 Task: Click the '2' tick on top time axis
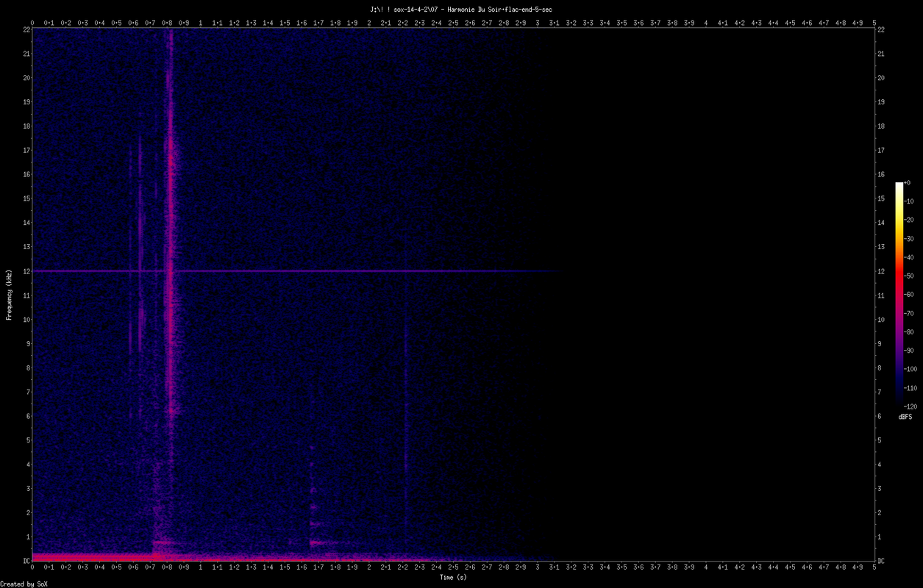(369, 23)
